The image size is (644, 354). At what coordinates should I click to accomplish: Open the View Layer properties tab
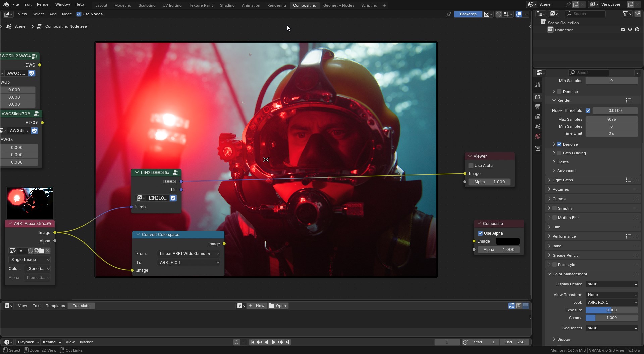click(x=538, y=117)
